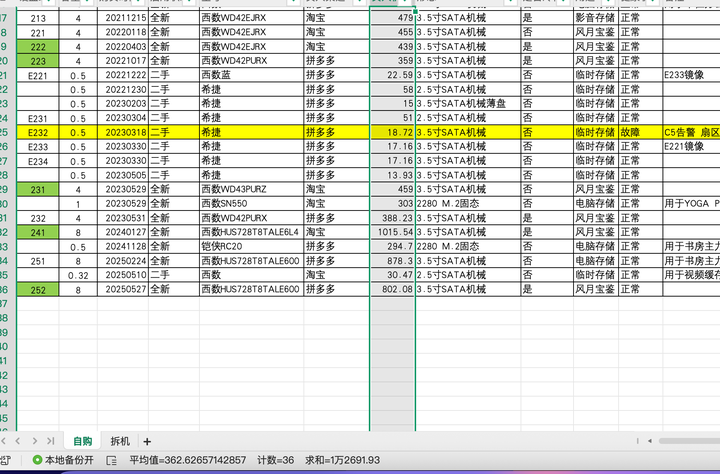720x474 pixels.
Task: Select the price cell 18.72
Action: coord(393,133)
